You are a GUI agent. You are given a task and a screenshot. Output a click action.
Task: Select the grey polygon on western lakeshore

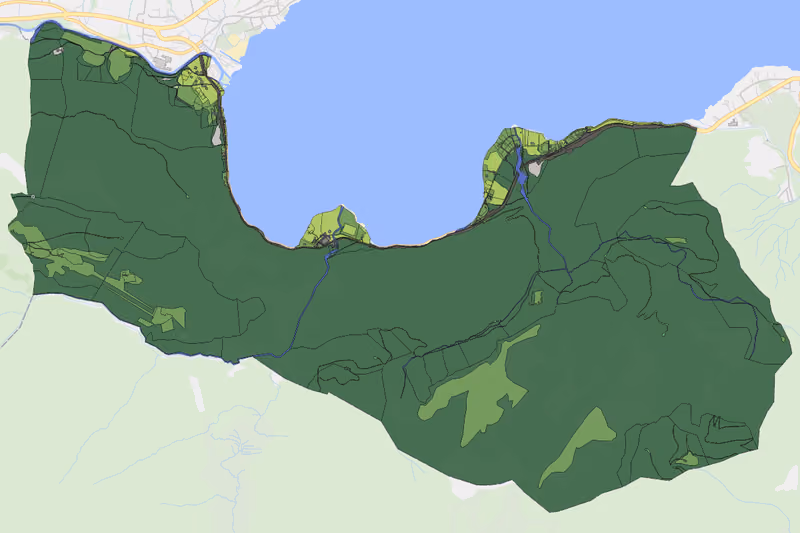point(217,135)
